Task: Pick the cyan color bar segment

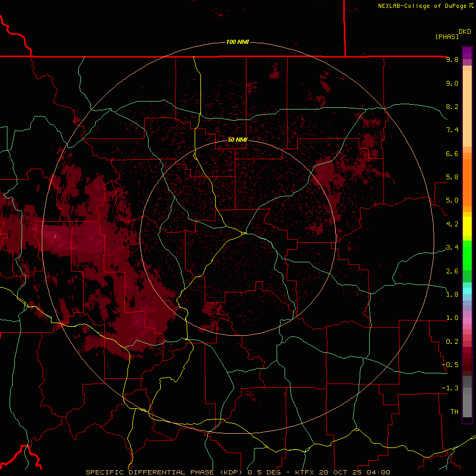Action: (467, 291)
